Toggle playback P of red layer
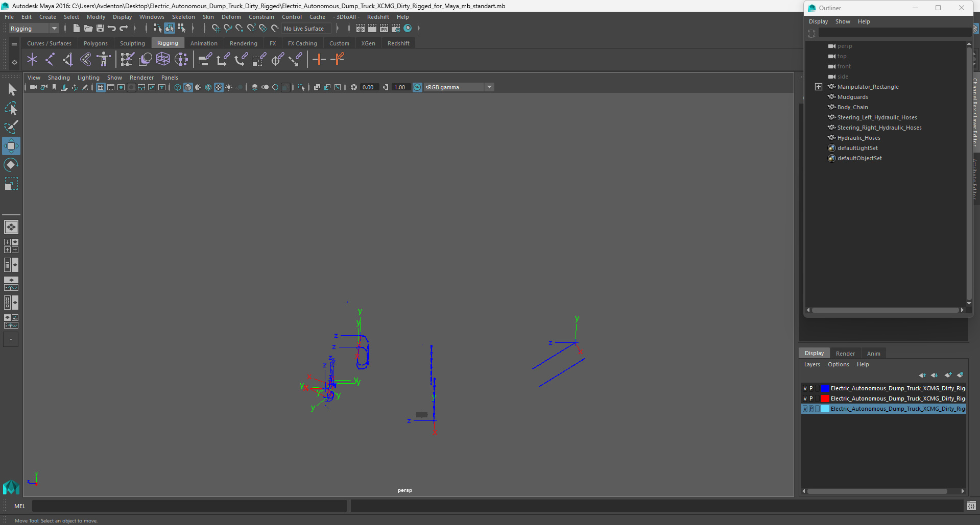The image size is (980, 525). (x=811, y=399)
